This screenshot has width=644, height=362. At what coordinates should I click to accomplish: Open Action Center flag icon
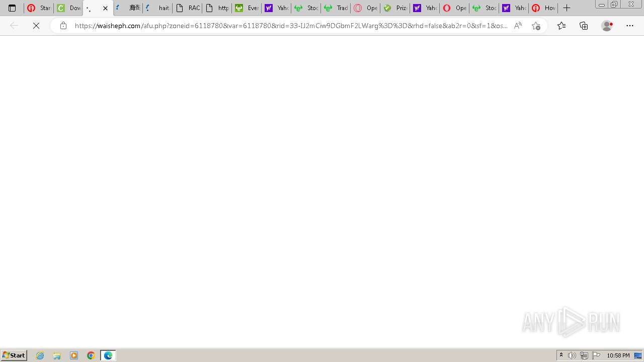tap(596, 355)
